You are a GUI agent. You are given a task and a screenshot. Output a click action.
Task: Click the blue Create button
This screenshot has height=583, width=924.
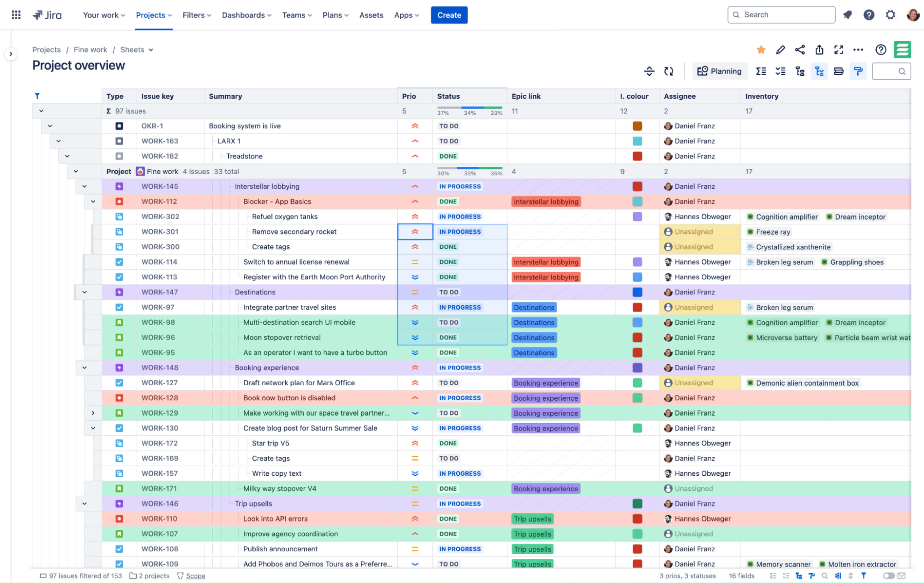point(449,15)
